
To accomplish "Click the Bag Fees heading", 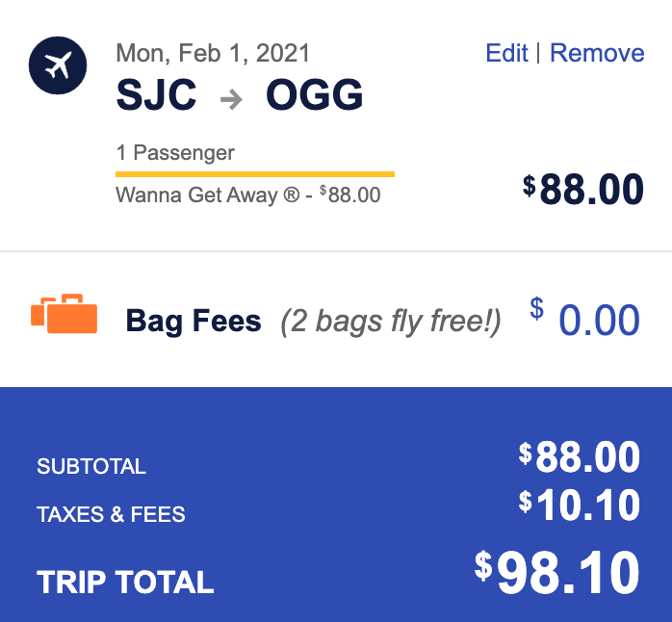I will [194, 321].
